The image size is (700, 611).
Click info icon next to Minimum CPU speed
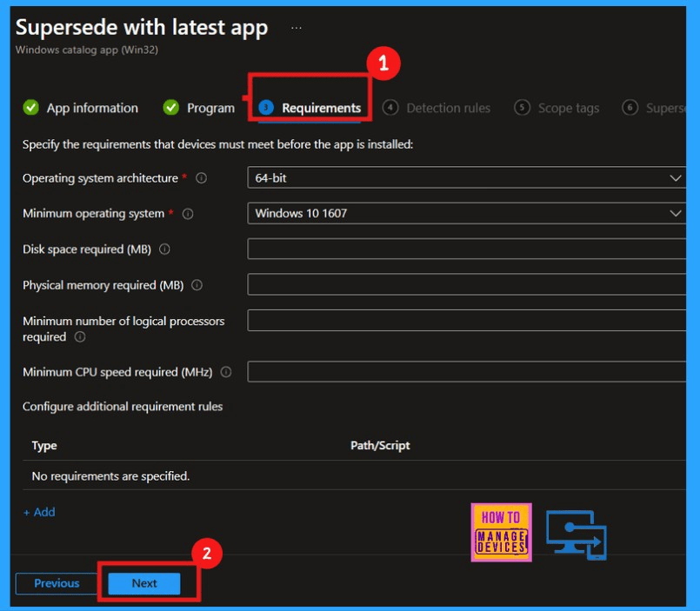click(226, 372)
